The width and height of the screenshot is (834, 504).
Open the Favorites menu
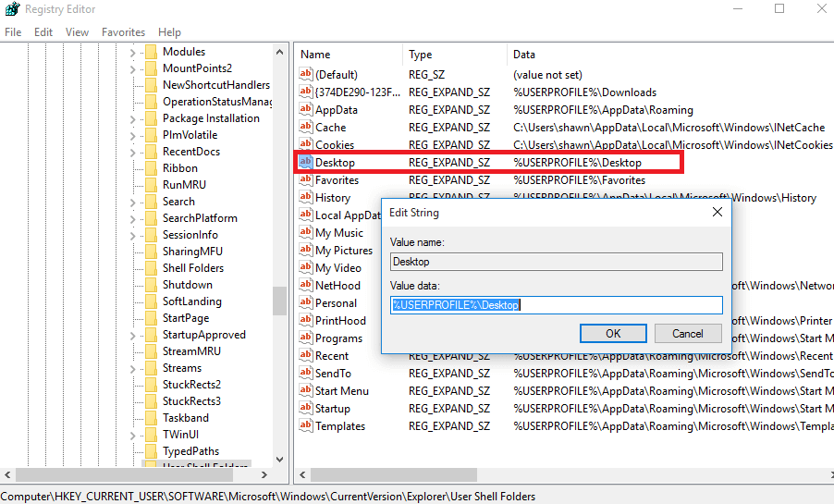123,31
